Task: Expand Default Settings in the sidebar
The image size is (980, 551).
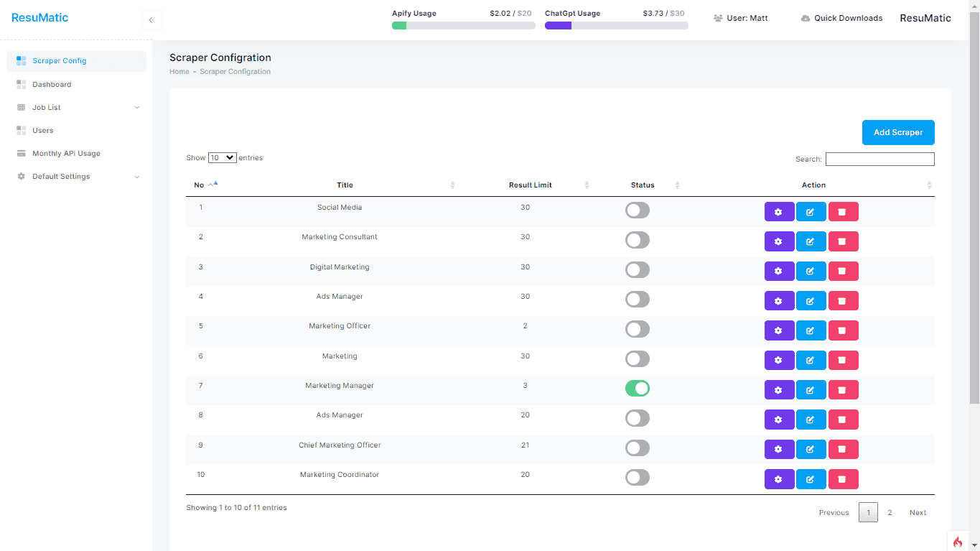Action: coord(78,177)
